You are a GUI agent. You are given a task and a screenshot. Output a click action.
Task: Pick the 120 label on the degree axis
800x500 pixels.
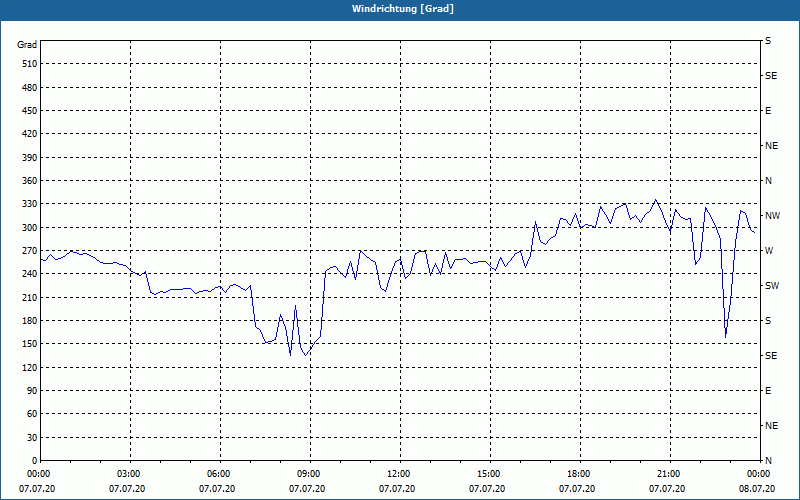(30, 367)
